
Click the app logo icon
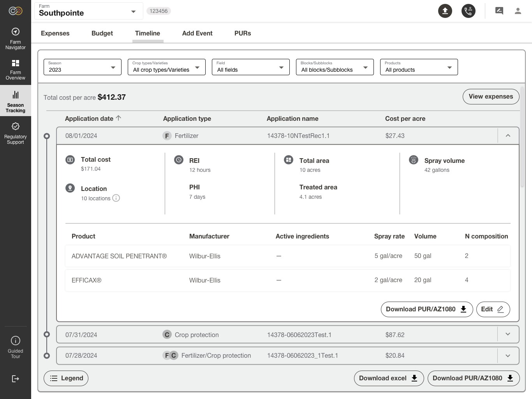point(16,11)
